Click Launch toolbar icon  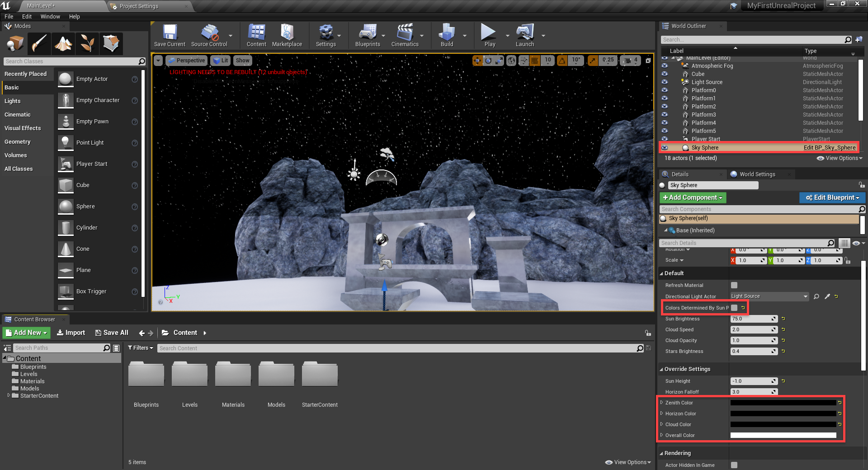[x=525, y=35]
